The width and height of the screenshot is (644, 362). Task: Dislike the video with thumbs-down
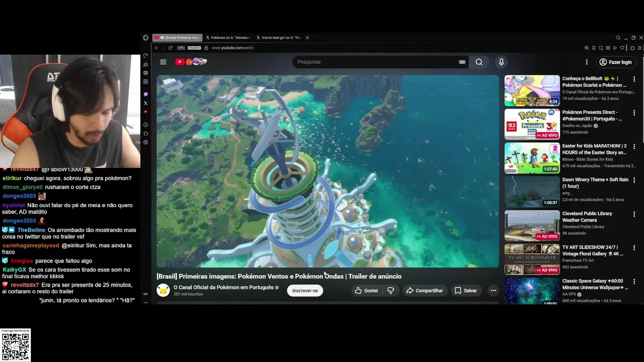coord(390,291)
